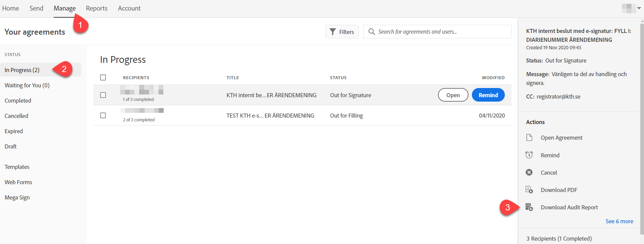Show Draft agreements
The image size is (644, 244).
coord(11,146)
